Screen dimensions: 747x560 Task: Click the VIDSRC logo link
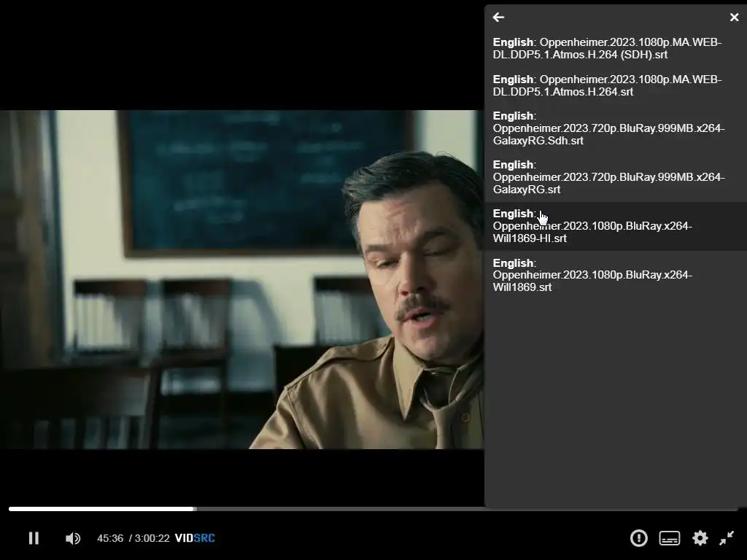click(195, 538)
